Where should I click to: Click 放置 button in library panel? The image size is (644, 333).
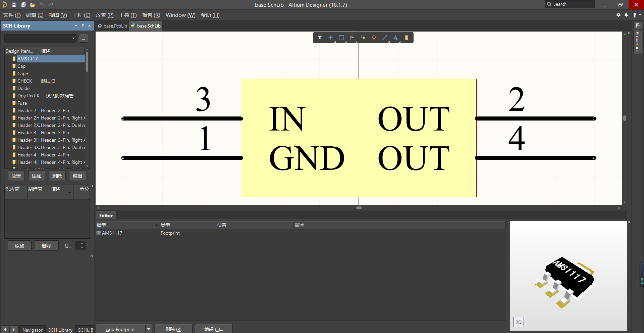coord(16,176)
